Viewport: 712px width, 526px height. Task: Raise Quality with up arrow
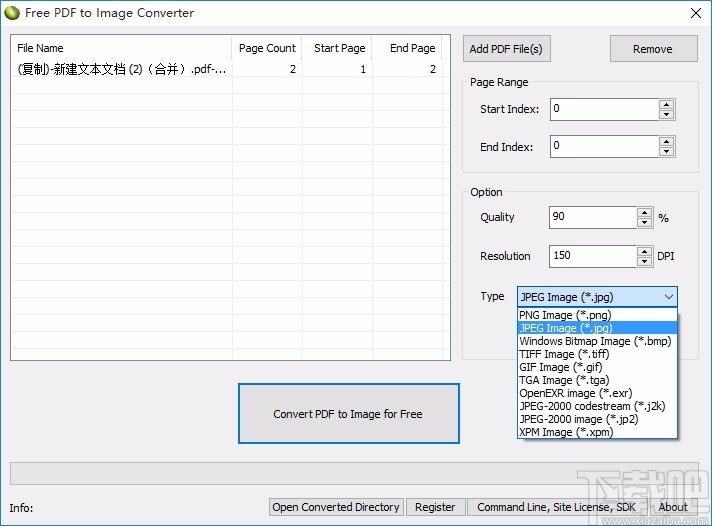[x=645, y=212]
